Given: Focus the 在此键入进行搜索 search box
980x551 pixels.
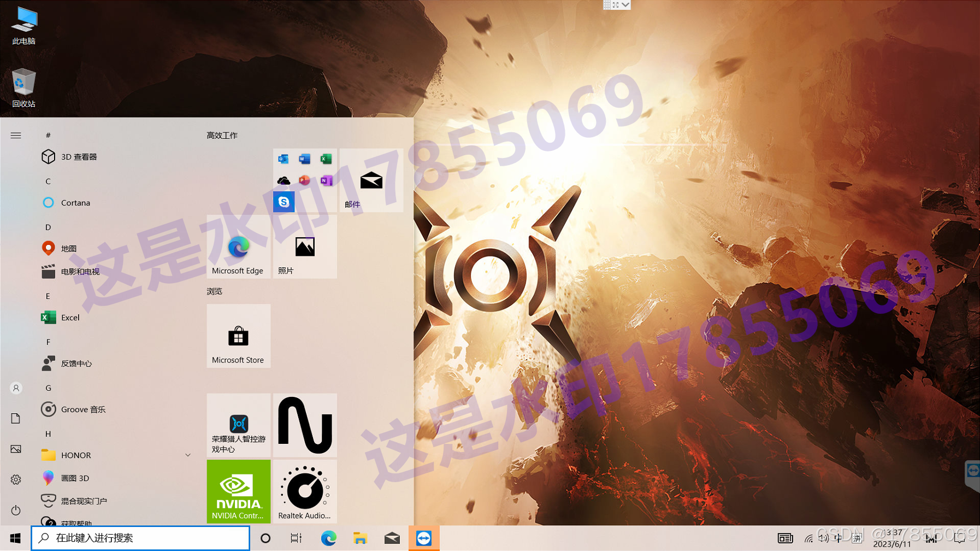Looking at the screenshot, I should point(140,538).
